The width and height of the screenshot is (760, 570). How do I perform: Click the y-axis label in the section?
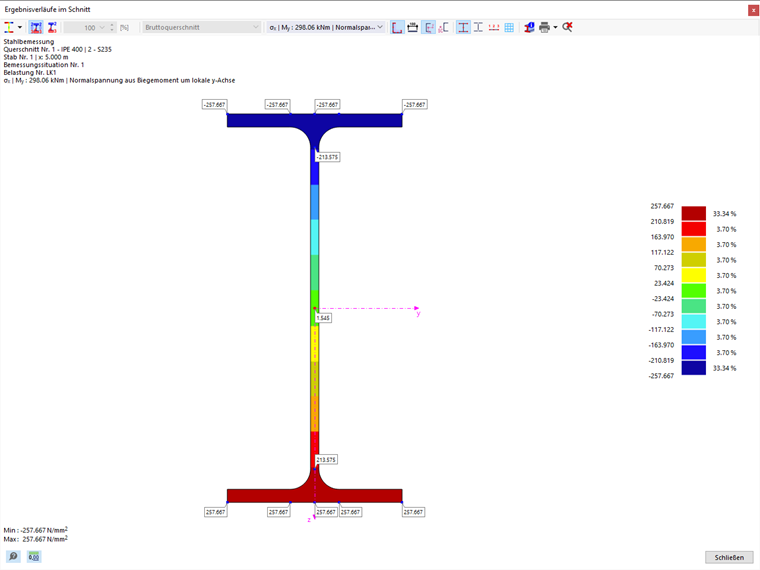point(418,314)
